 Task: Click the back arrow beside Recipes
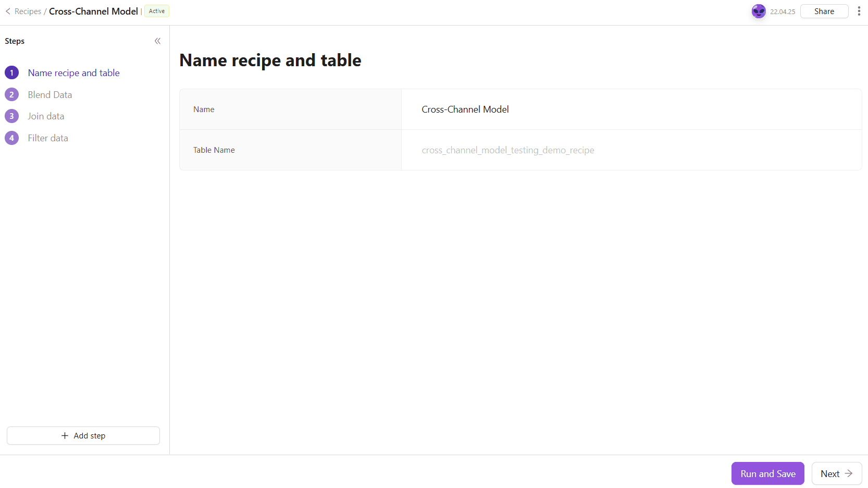(x=8, y=11)
